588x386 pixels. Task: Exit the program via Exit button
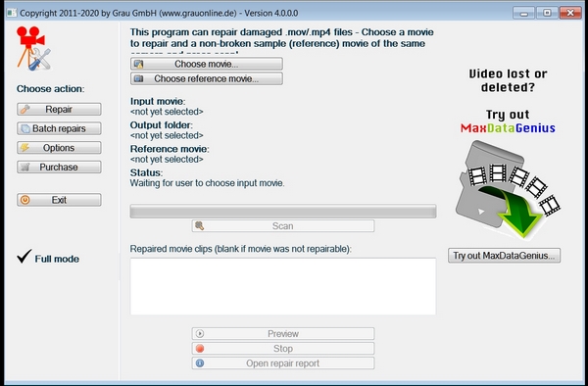coord(59,200)
